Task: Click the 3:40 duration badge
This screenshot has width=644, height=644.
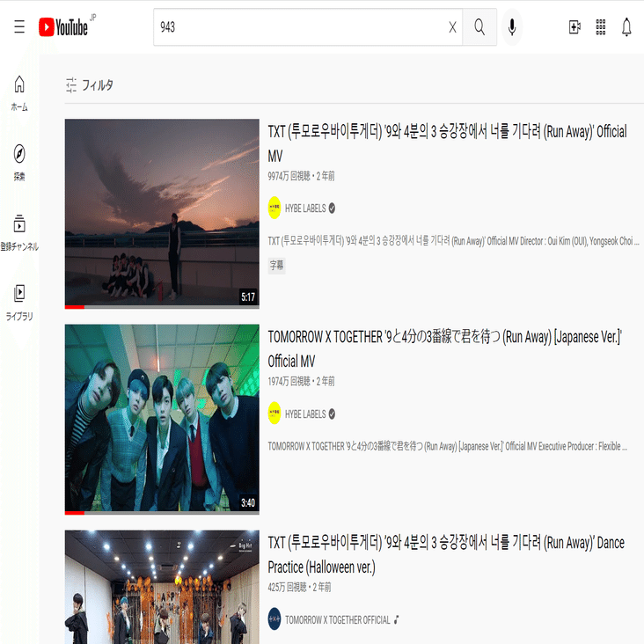Action: coord(248,502)
